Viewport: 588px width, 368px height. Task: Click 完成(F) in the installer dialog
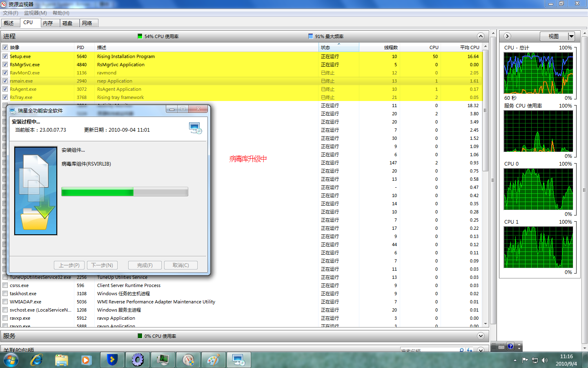click(145, 265)
